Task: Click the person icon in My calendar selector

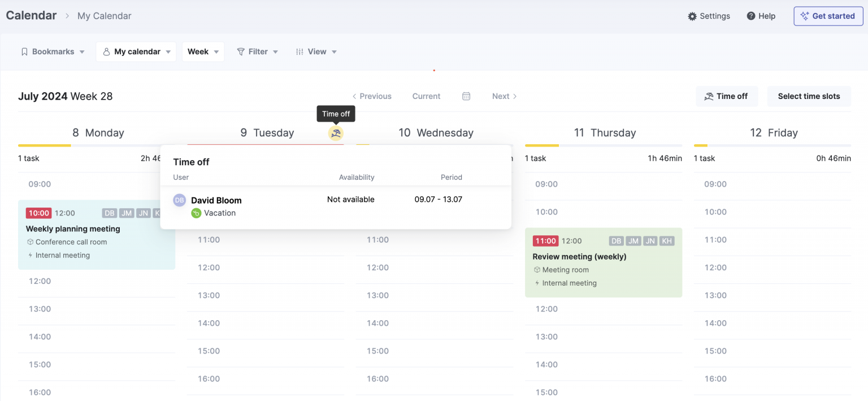Action: pyautogui.click(x=106, y=51)
